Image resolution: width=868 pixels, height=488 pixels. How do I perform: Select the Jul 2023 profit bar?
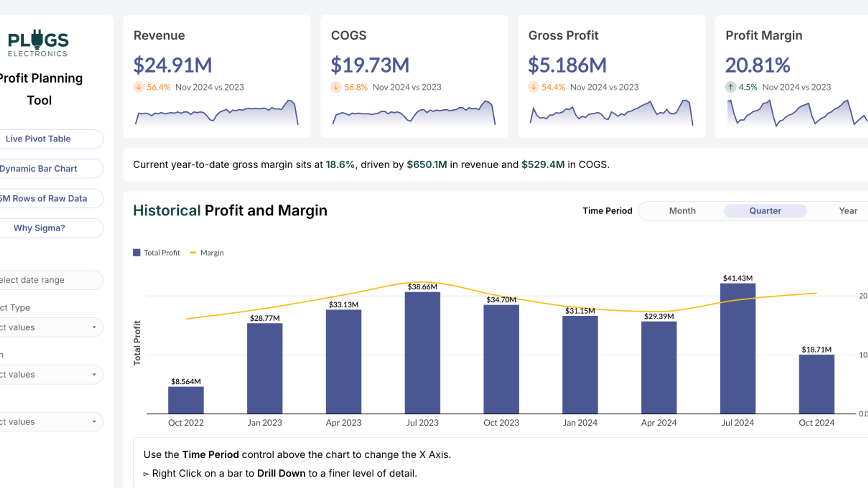coord(422,353)
